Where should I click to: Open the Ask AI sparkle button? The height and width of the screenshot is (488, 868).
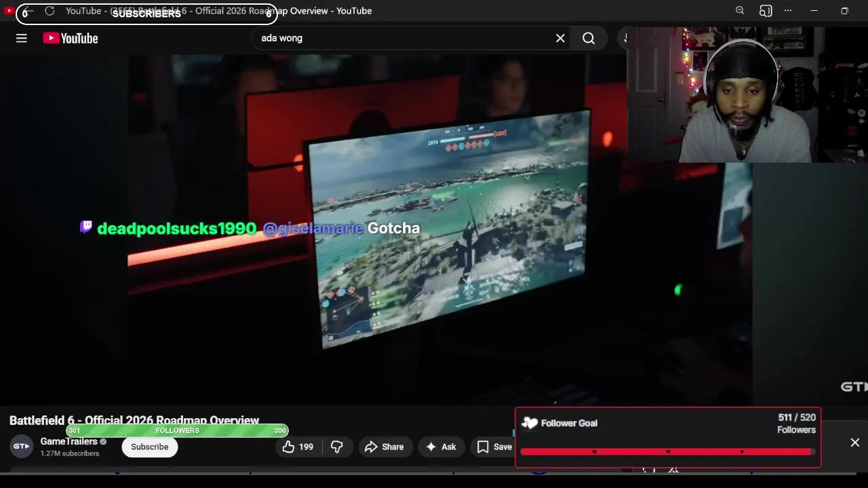441,447
